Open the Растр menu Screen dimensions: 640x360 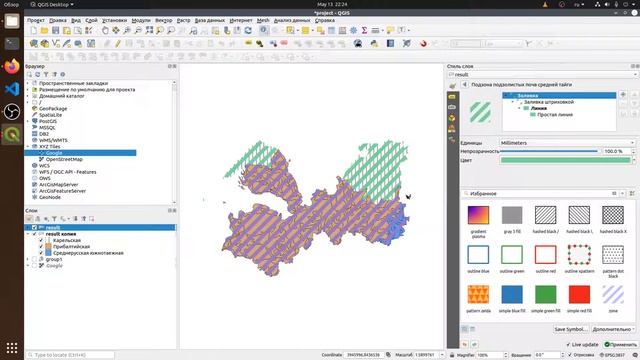point(183,20)
